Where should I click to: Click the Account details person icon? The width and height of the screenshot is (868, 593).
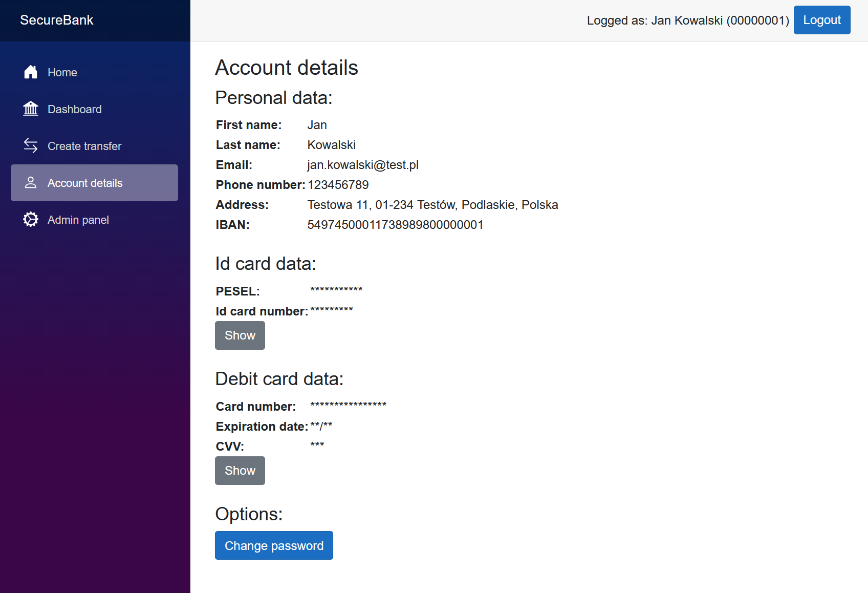coord(31,183)
